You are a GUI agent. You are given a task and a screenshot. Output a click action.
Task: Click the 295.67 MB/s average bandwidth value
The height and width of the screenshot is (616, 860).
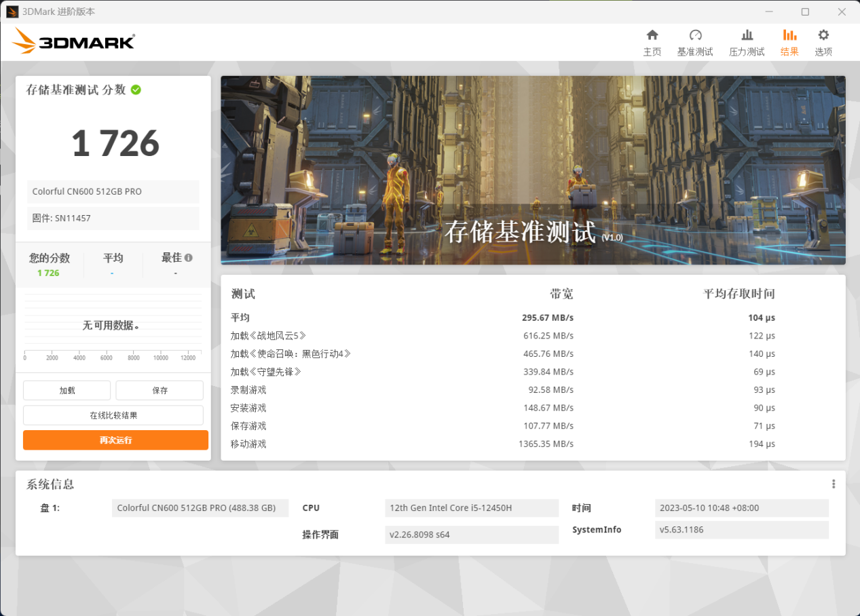(548, 317)
